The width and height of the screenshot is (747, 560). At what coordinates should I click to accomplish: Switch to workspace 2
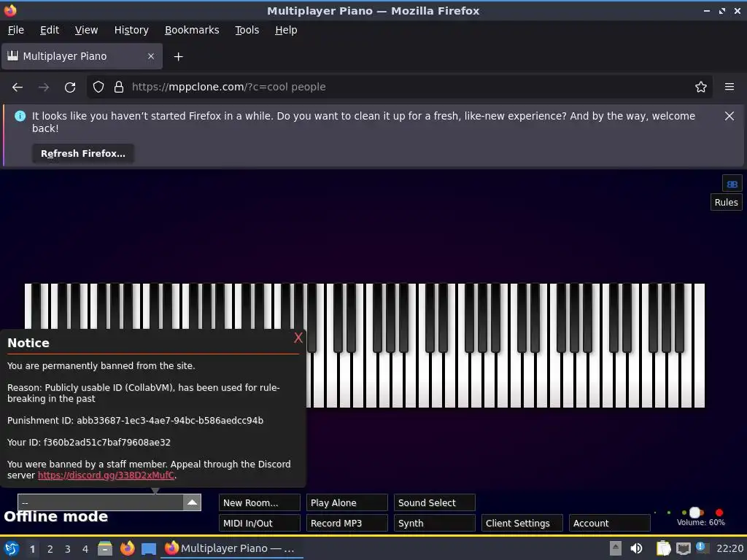pos(50,549)
